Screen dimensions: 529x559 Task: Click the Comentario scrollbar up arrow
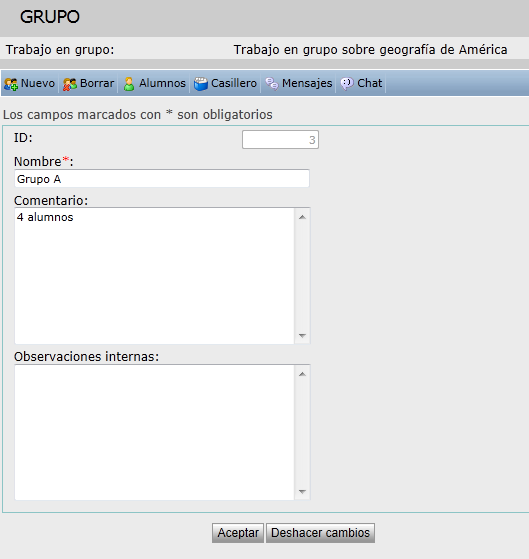(302, 217)
